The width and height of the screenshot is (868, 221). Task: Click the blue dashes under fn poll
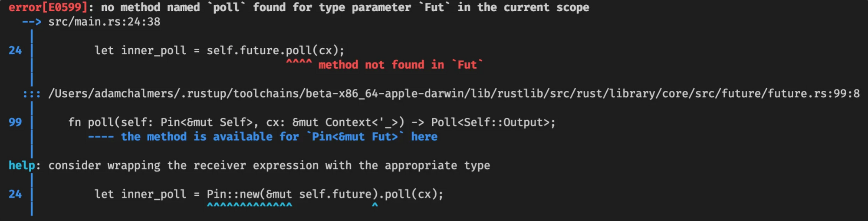tap(101, 137)
